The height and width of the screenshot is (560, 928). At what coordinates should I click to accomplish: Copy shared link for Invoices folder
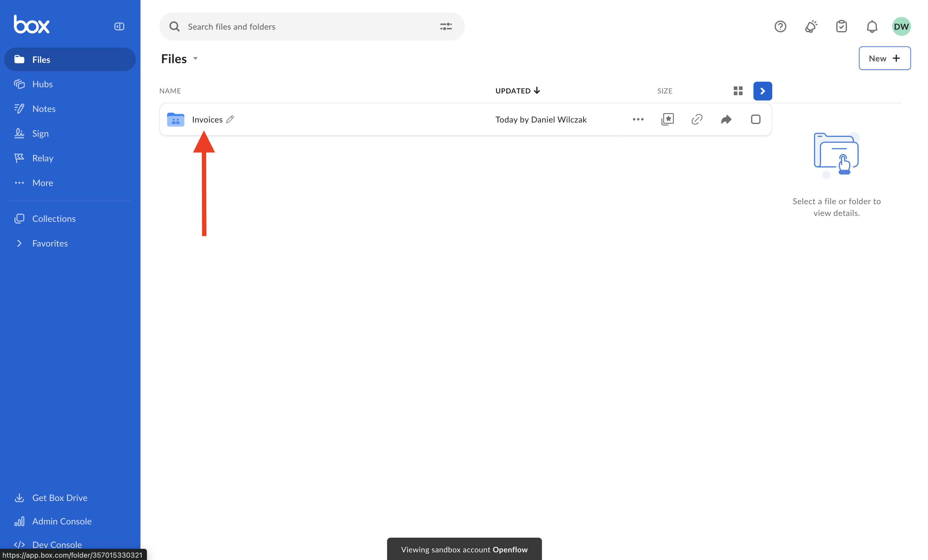696,119
